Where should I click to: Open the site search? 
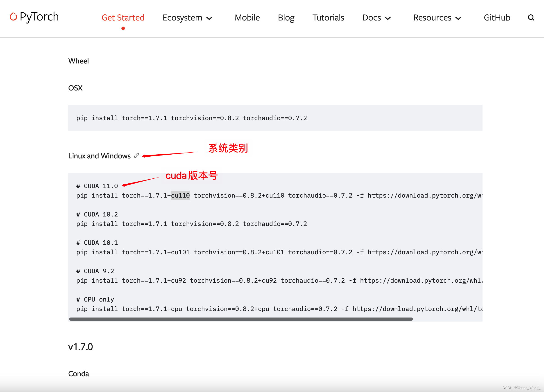point(531,18)
